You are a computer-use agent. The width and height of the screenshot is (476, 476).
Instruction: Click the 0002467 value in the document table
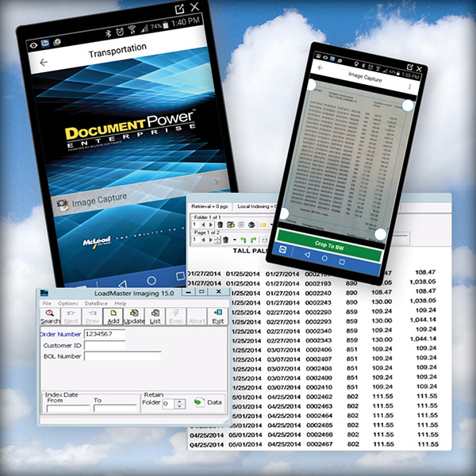(x=320, y=443)
